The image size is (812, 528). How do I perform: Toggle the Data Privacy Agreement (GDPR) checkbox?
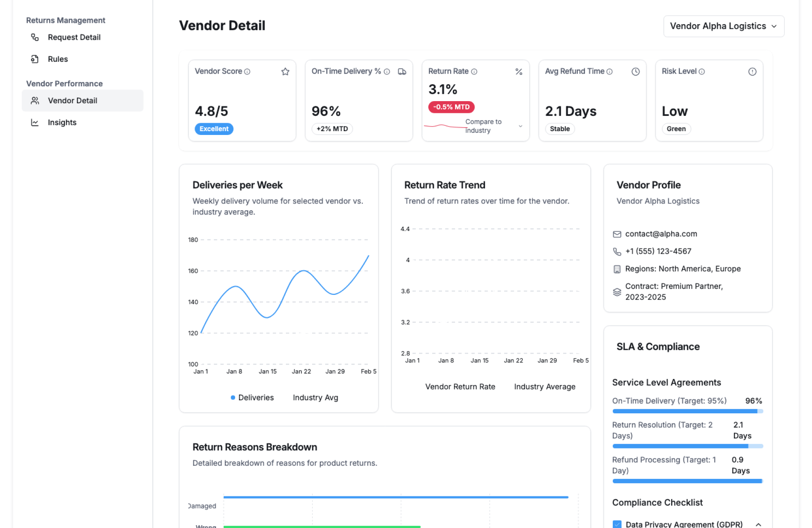point(617,524)
